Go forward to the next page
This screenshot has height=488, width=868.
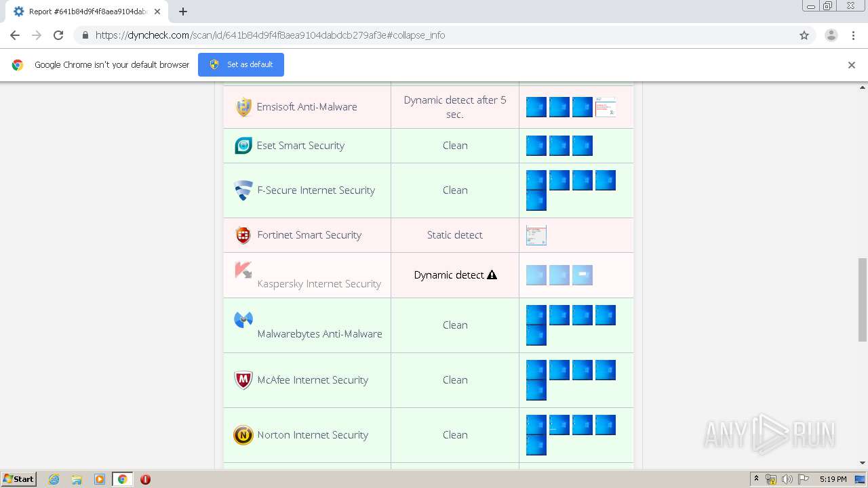point(37,35)
